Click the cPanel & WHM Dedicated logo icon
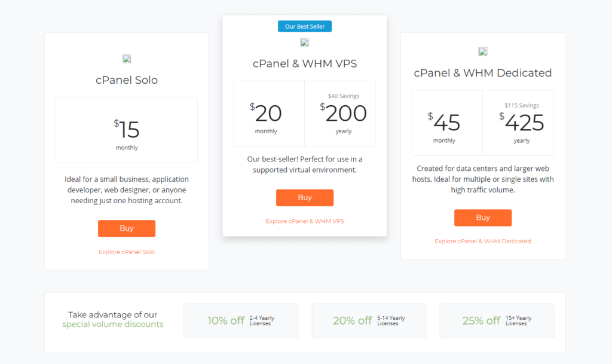 pos(483,51)
